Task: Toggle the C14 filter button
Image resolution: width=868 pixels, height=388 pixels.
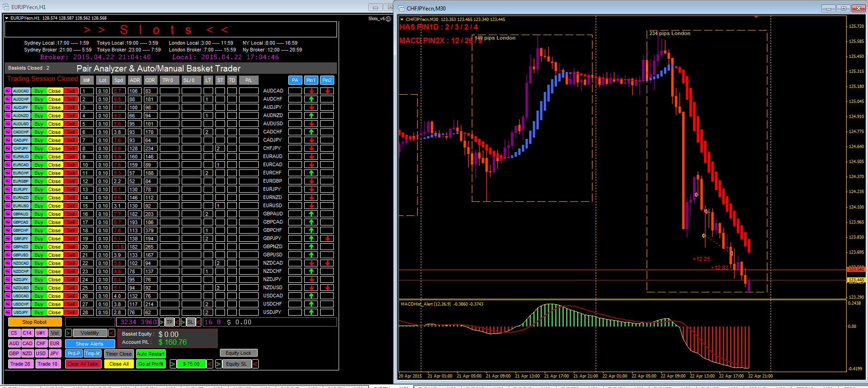Action: click(27, 333)
